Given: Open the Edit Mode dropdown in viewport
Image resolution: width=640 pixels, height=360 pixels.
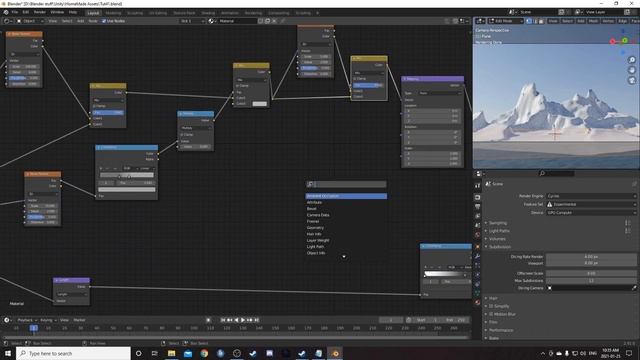Looking at the screenshot, I should (x=506, y=21).
